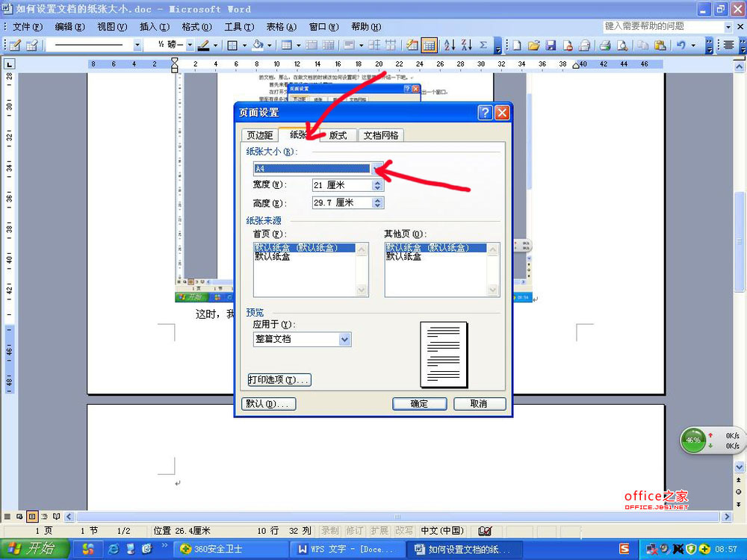Expand the 'Apply to' whole document dropdown
Image resolution: width=747 pixels, height=560 pixels.
coord(344,339)
